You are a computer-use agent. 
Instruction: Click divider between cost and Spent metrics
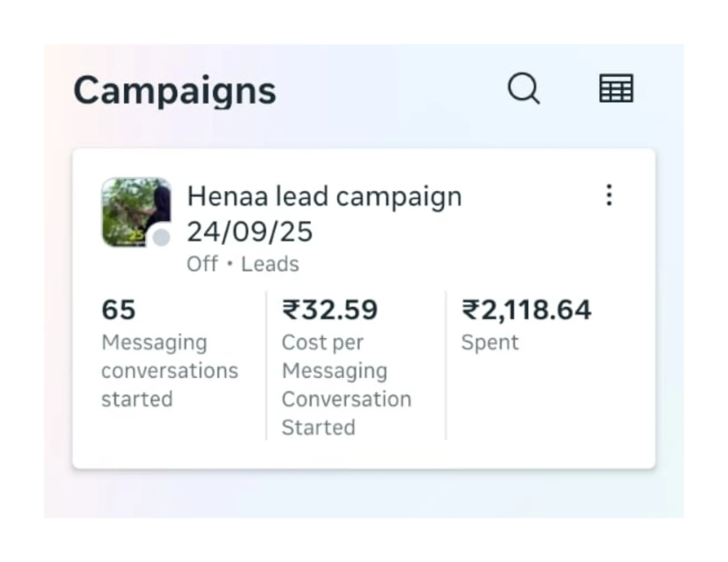click(x=446, y=365)
